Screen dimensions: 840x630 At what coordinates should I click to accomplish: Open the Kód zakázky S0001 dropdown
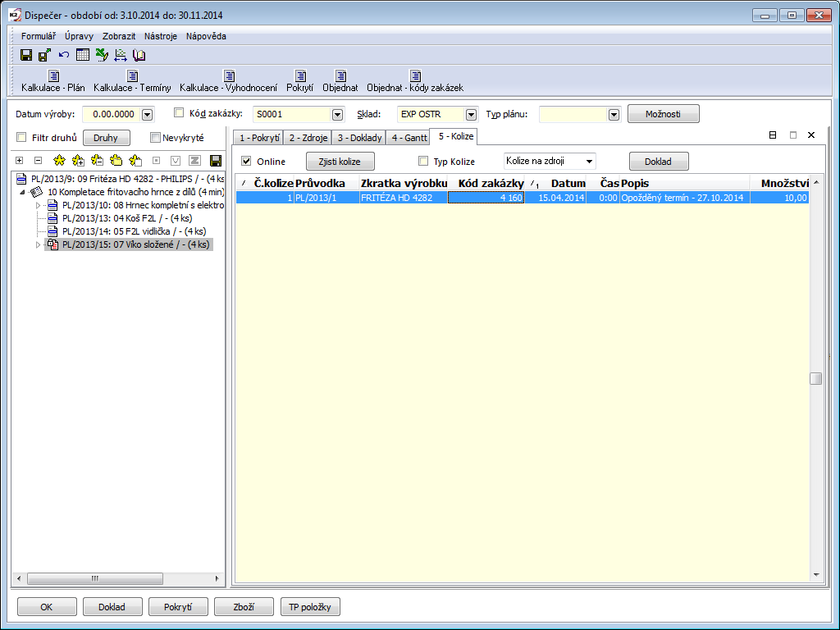tap(337, 114)
